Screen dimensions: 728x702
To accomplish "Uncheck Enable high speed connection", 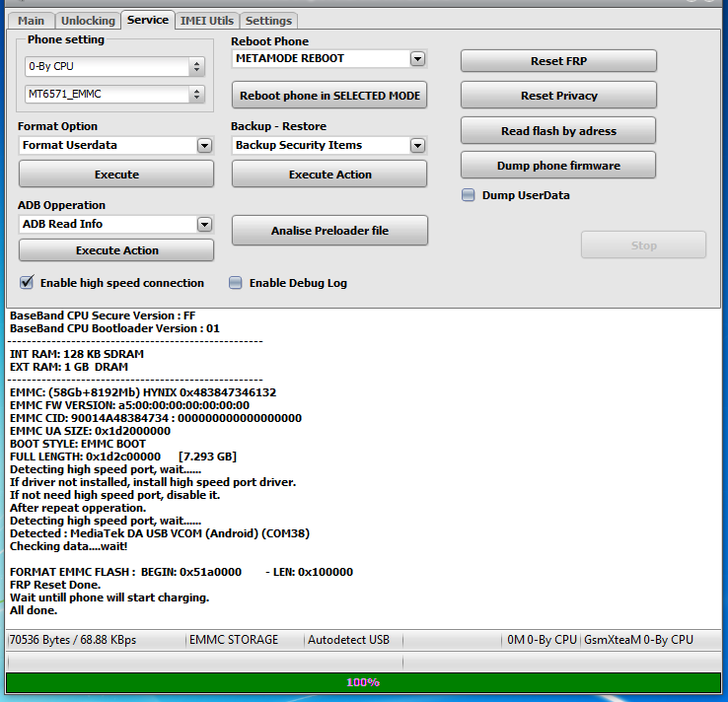I will (27, 282).
